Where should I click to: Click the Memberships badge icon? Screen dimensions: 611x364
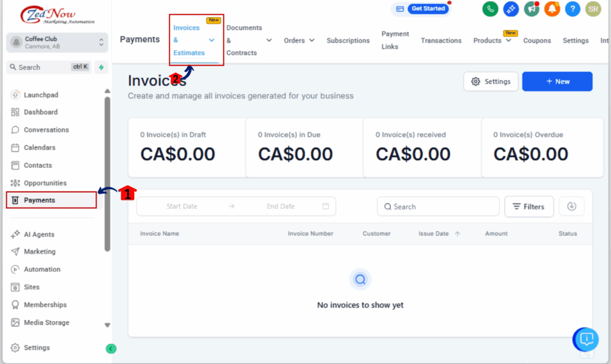(15, 305)
